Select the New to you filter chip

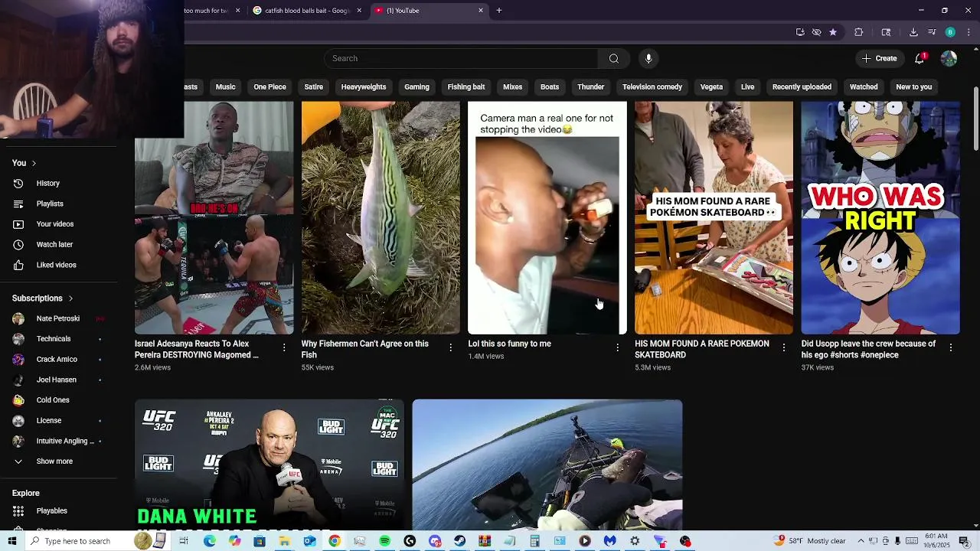[x=913, y=86]
